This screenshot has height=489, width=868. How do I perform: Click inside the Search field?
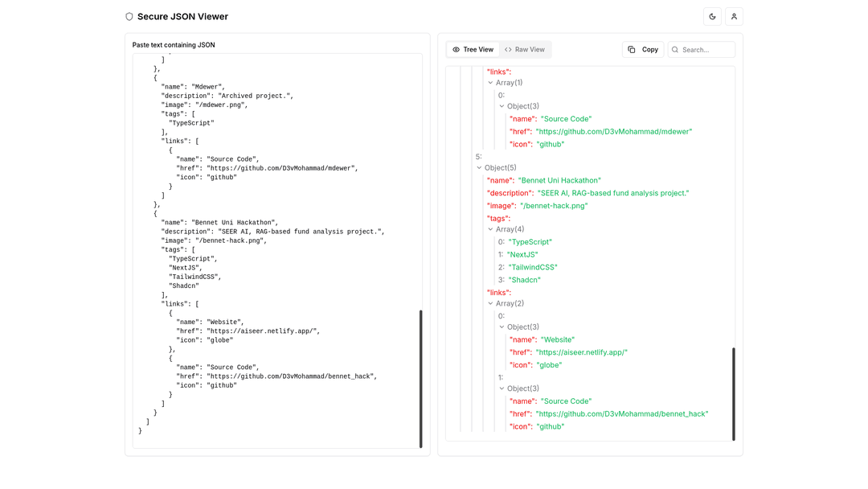click(x=703, y=49)
